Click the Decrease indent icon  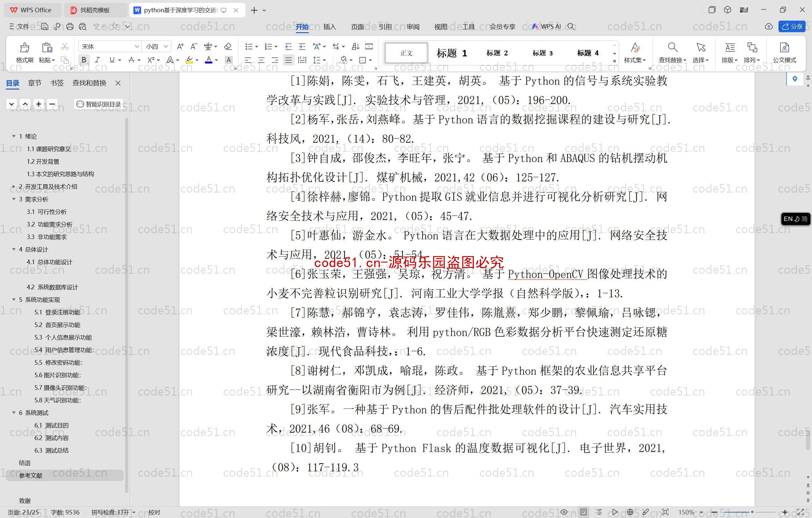288,46
